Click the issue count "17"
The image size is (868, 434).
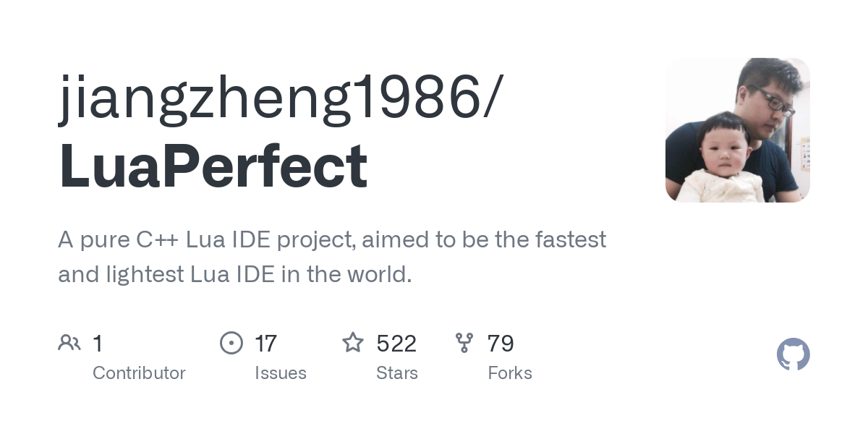265,344
